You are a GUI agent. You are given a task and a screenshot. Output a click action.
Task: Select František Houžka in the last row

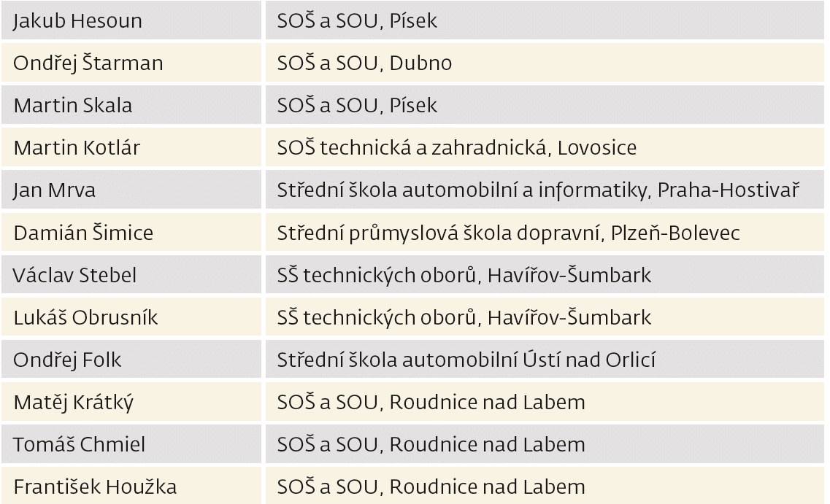point(95,486)
